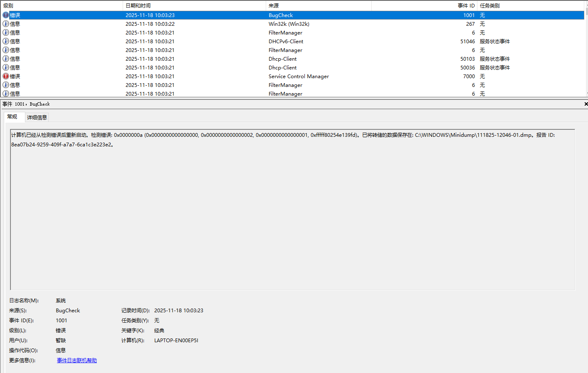Viewport: 588px width, 373px height.
Task: Select the BugCheck source cell in the event list
Action: 281,15
